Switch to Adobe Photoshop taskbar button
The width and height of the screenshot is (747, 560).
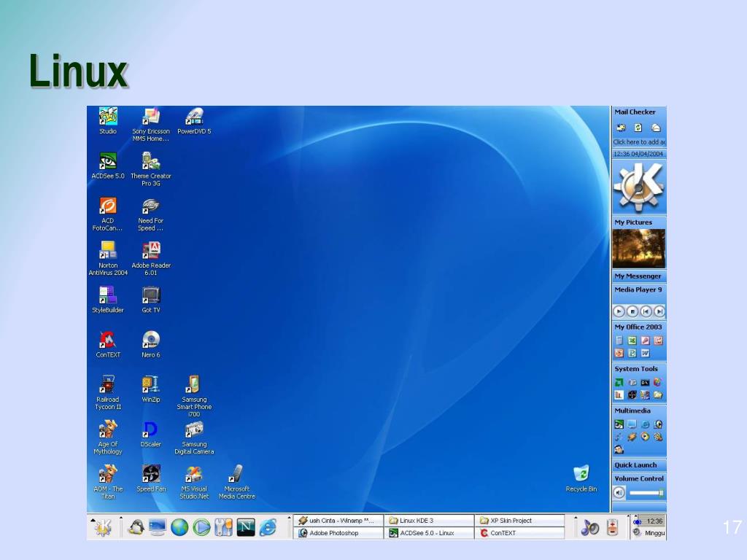pos(338,533)
